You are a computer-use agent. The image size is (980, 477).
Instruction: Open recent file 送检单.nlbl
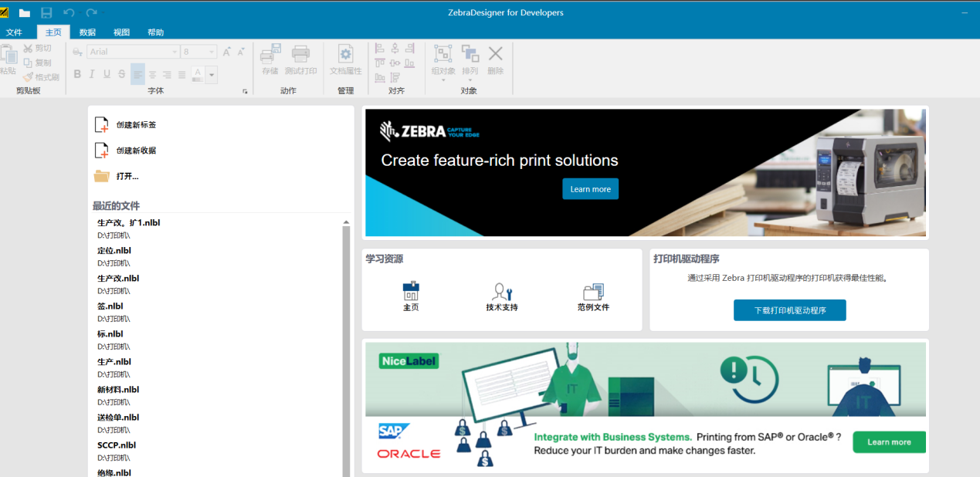118,417
